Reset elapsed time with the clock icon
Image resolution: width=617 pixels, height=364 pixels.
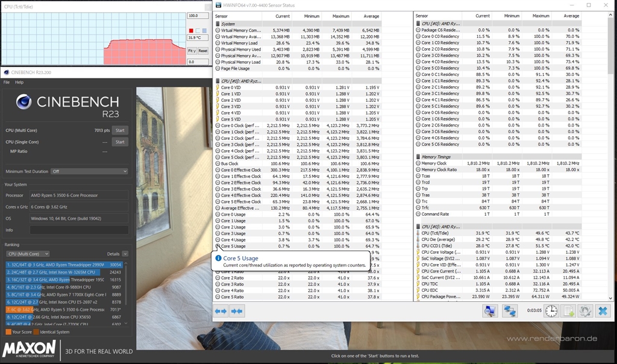click(x=551, y=311)
